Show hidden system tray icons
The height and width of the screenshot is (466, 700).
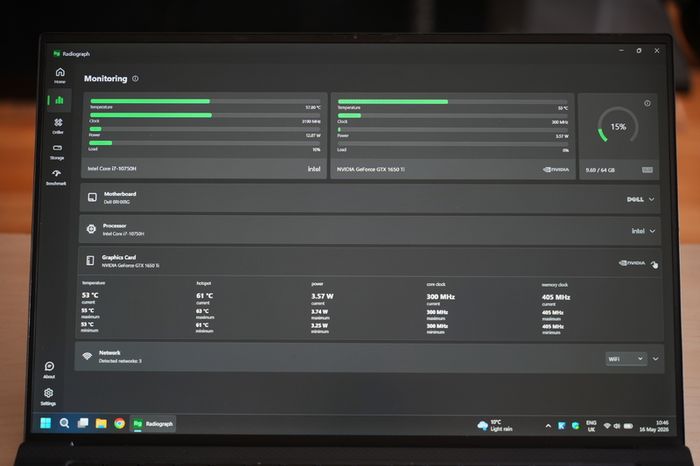click(x=548, y=426)
